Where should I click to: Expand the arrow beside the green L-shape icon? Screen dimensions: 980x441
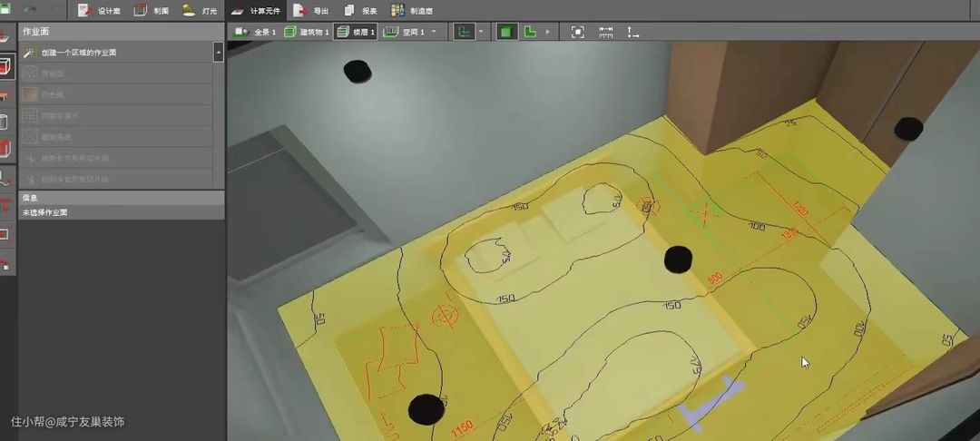(x=547, y=32)
